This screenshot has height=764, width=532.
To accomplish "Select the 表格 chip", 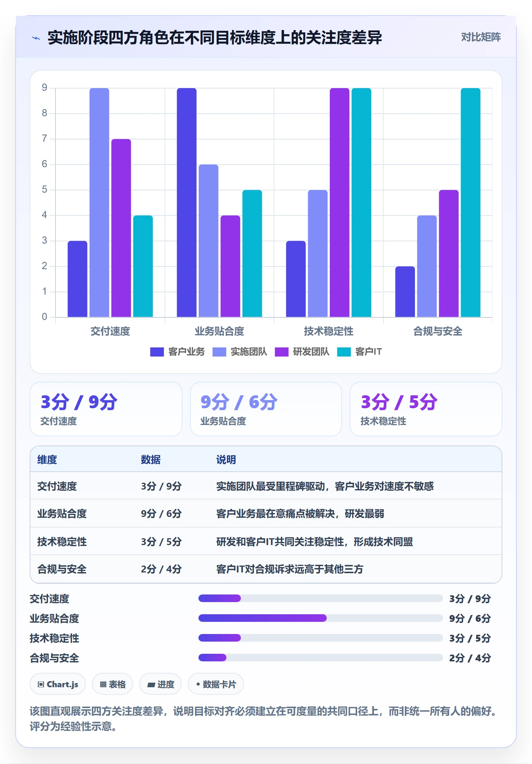I will coord(112,684).
